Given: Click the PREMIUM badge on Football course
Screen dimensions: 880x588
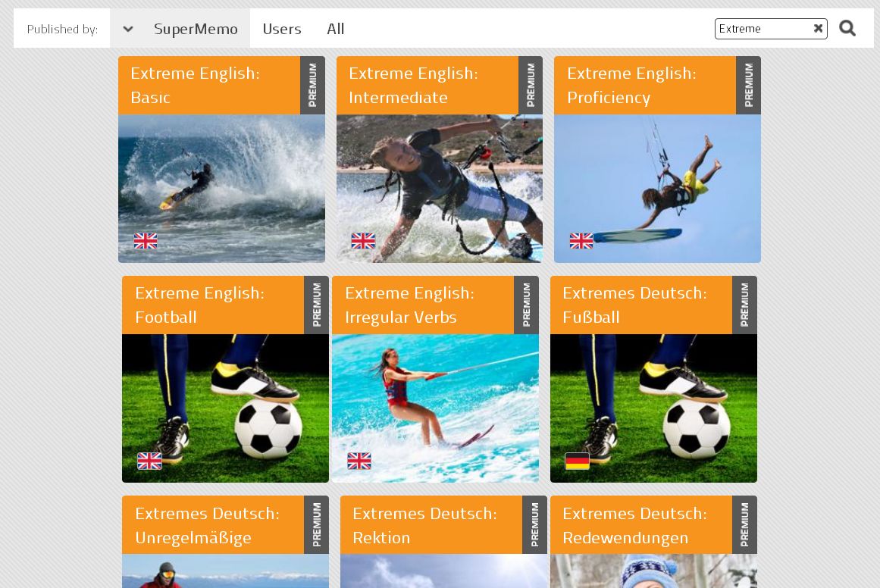Looking at the screenshot, I should pos(317,305).
